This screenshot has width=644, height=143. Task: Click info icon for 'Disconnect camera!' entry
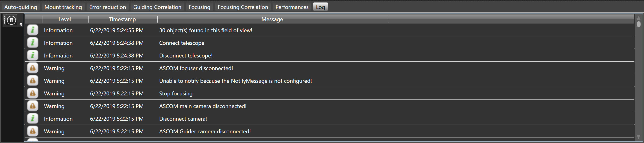[33, 119]
